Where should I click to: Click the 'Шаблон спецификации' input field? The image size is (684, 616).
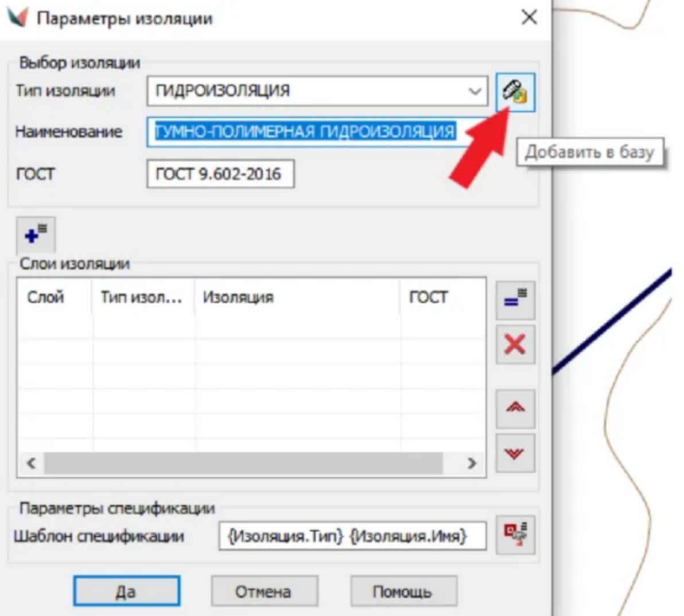[351, 536]
